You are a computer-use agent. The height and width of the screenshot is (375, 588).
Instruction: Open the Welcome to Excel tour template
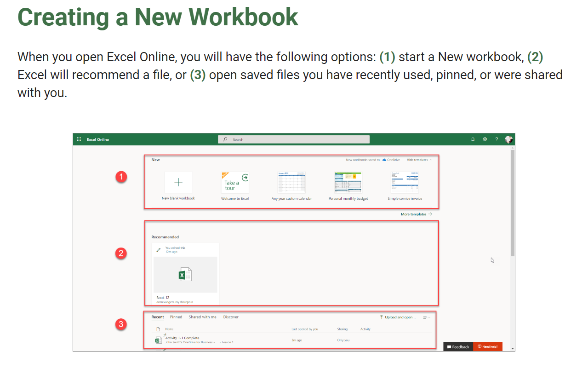(235, 186)
